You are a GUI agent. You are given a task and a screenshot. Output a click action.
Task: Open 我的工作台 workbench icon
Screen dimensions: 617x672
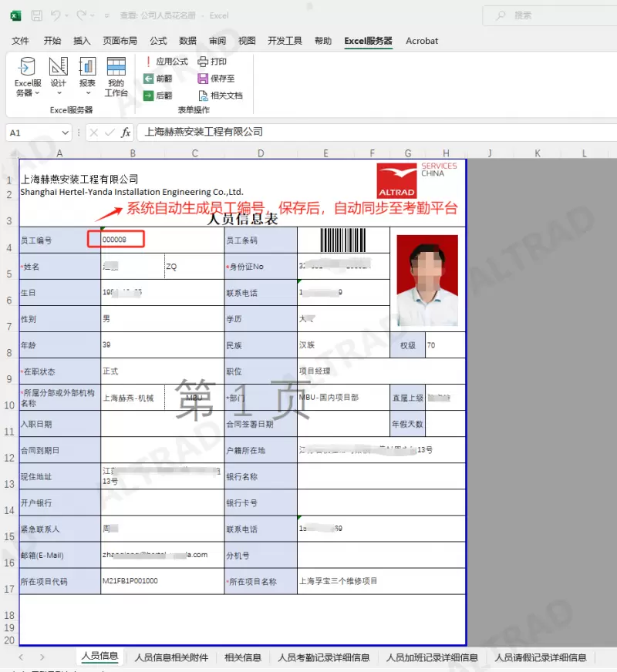[x=116, y=77]
